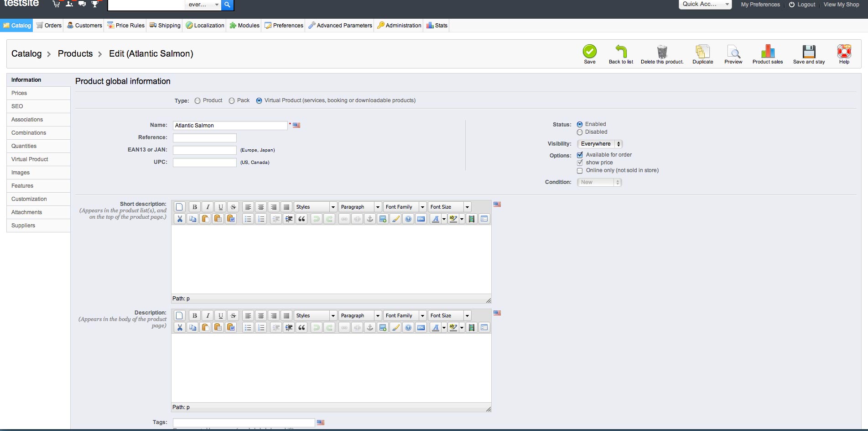Open Font Size dropdown in Description editor
This screenshot has width=868, height=431.
click(449, 315)
